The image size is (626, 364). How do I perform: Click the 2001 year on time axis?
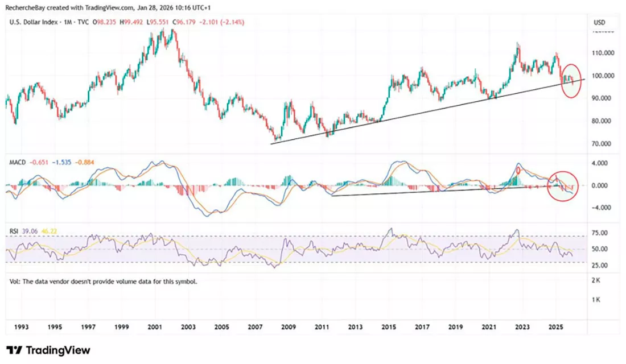click(155, 327)
